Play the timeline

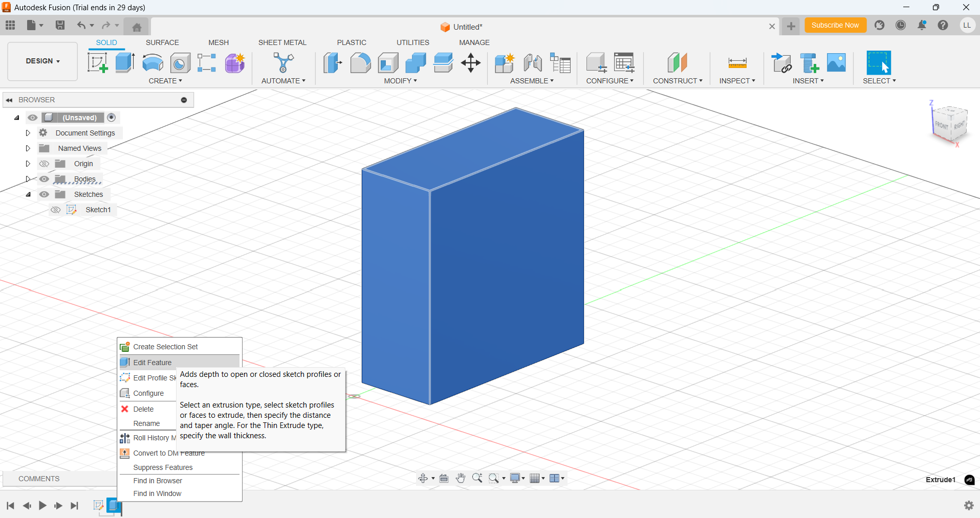[x=42, y=506]
